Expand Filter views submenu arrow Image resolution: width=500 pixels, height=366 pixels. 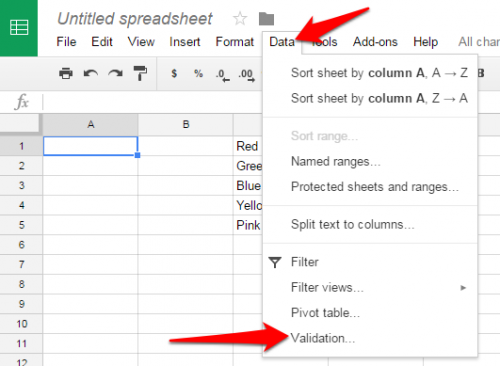pyautogui.click(x=463, y=288)
